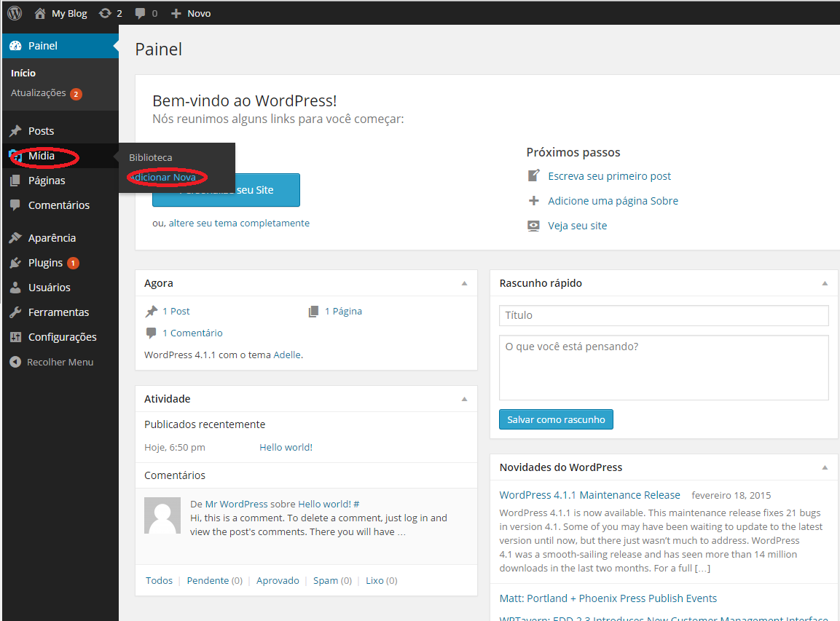The width and height of the screenshot is (840, 621).
Task: Open the Adelle theme link
Action: pos(287,355)
